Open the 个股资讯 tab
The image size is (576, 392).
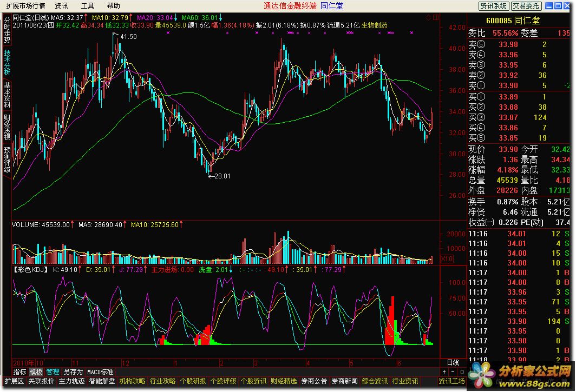pyautogui.click(x=253, y=381)
